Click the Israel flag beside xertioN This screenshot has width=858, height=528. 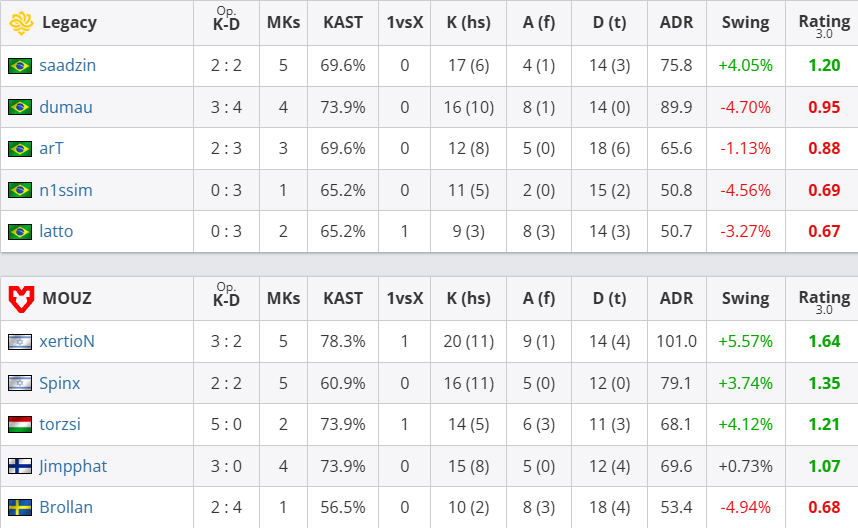19,341
